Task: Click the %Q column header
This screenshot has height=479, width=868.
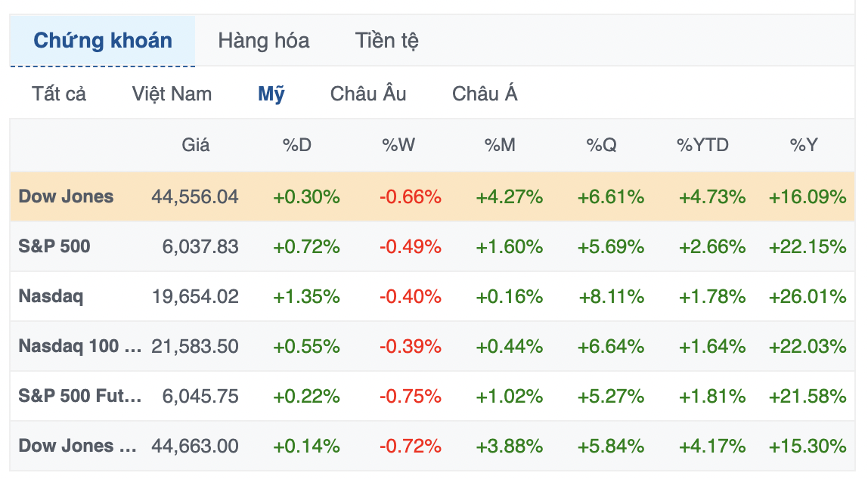Action: (x=601, y=145)
